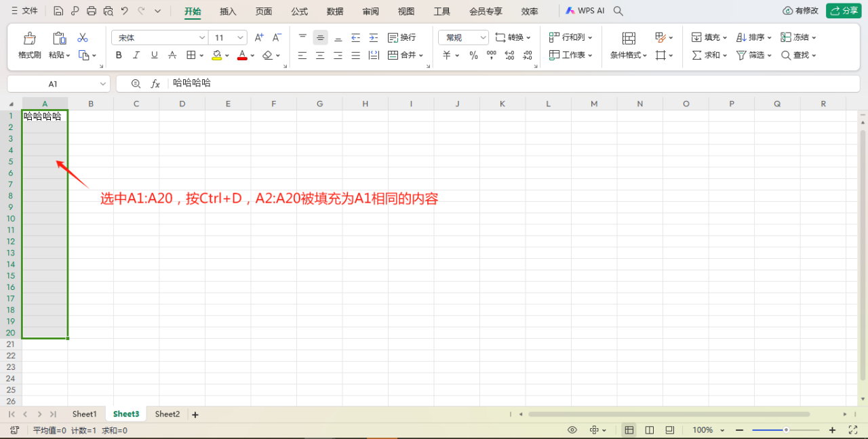Expand the quick access toolbar customize chevron

click(158, 11)
